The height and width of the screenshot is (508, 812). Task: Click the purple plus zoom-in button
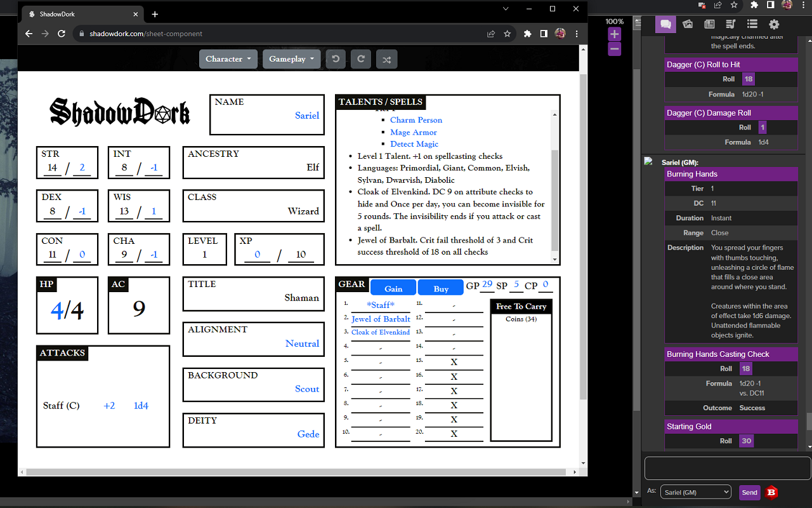[x=614, y=34]
